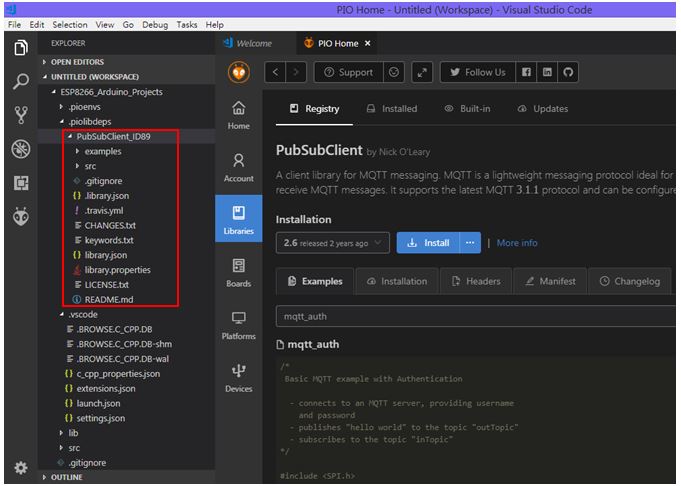
Task: Switch to the Updates tab
Action: pos(543,109)
